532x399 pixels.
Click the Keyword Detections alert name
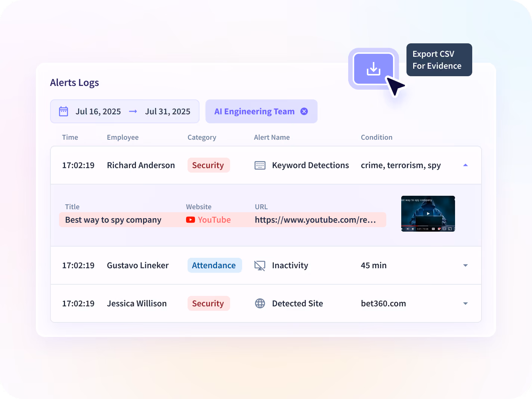point(310,165)
